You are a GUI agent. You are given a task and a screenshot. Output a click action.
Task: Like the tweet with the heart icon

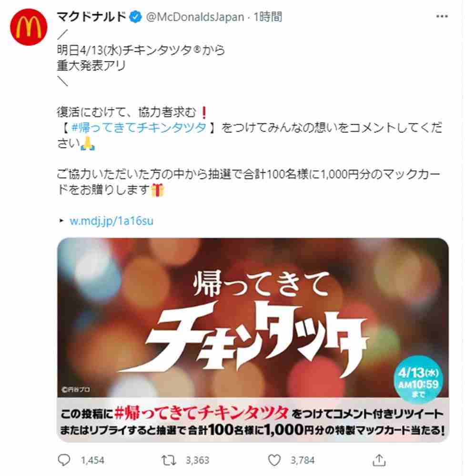click(x=274, y=460)
